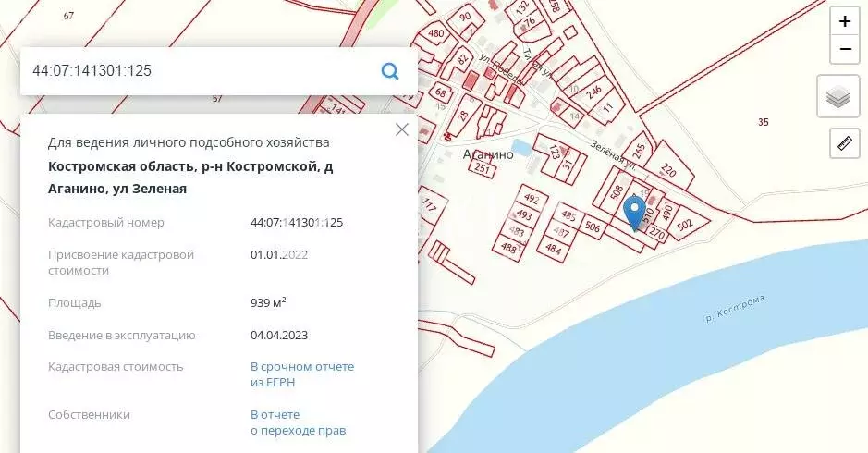Activate the ruler measurement tool
868x453 pixels.
843,142
